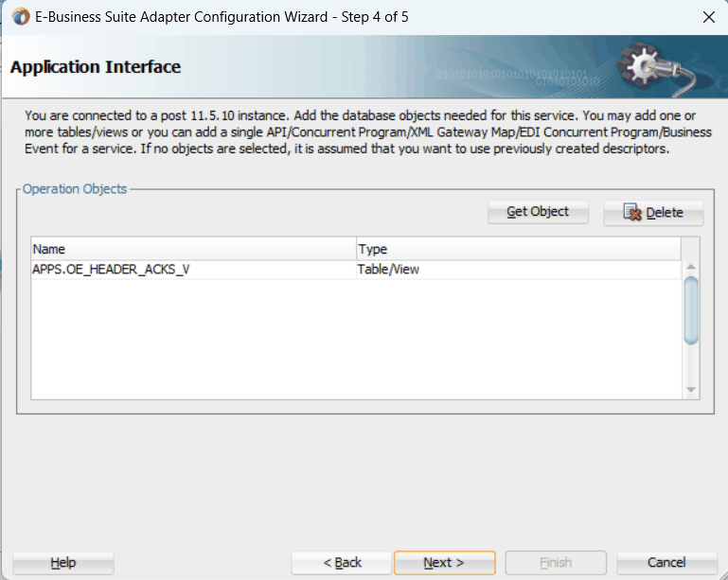Proceed with the Next button
This screenshot has width=728, height=580.
click(x=444, y=563)
